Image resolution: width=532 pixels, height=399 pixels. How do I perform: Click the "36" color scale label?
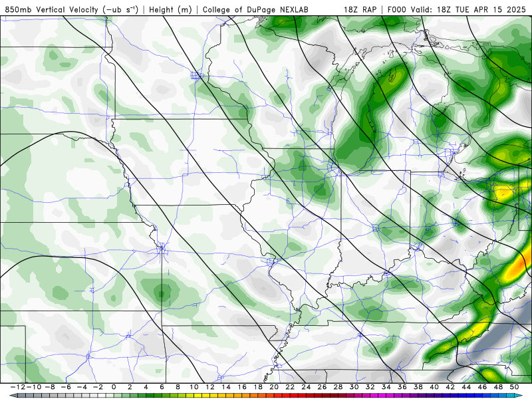tap(402, 387)
